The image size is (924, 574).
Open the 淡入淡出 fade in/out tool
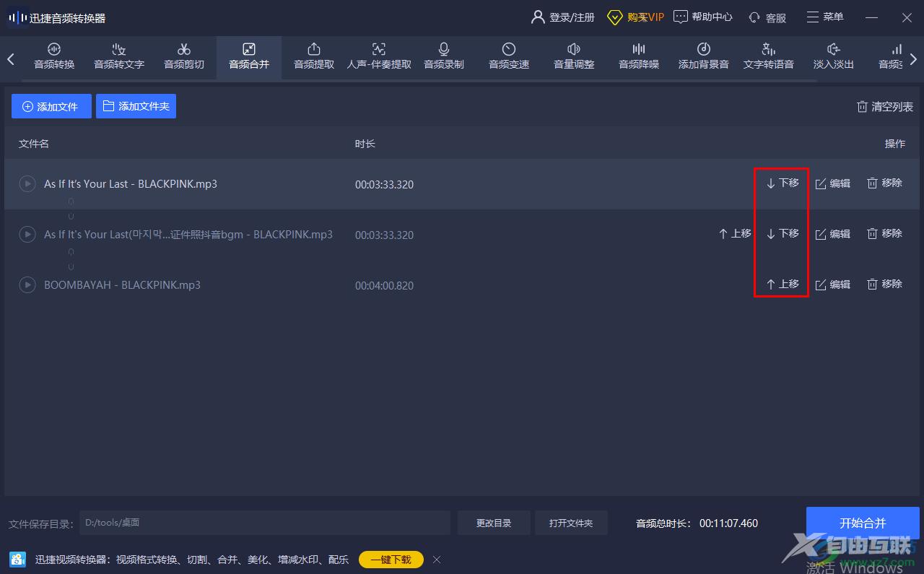click(x=834, y=56)
